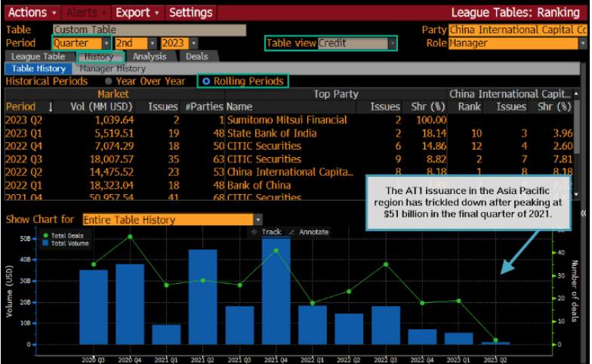Screen dimensions: 592x364
Task: Click the Top Party Name column header
Action: pyautogui.click(x=239, y=107)
